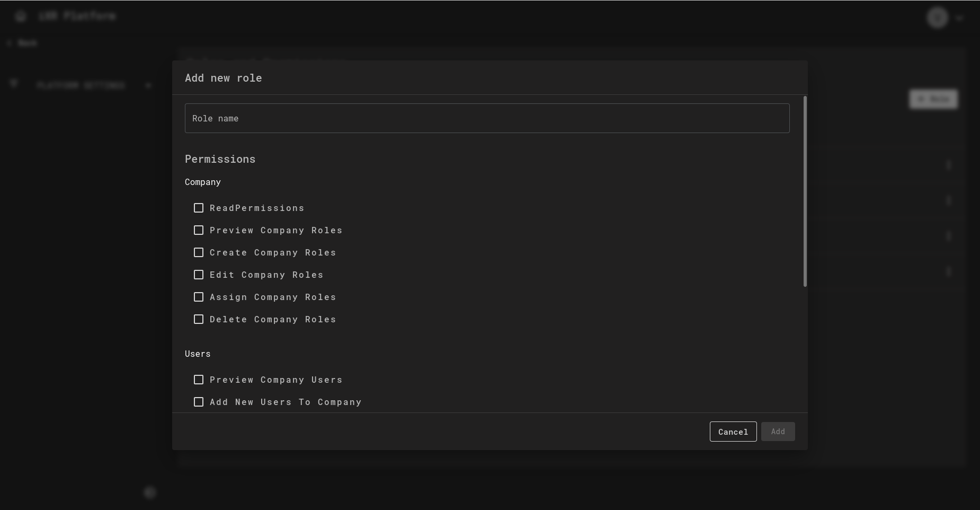Tick Add New Users To Company
This screenshot has height=510, width=980.
[x=199, y=402]
